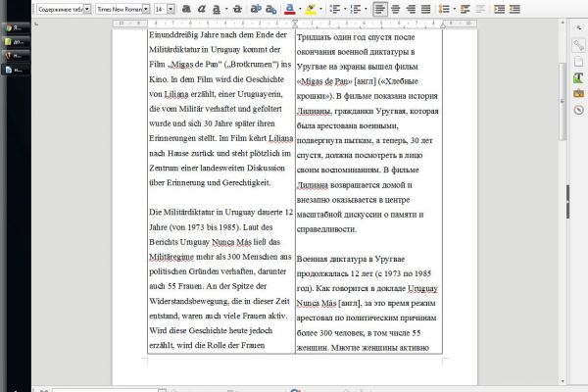Apply the yellow highlighting color
The width and height of the screenshot is (588, 392).
click(311, 9)
